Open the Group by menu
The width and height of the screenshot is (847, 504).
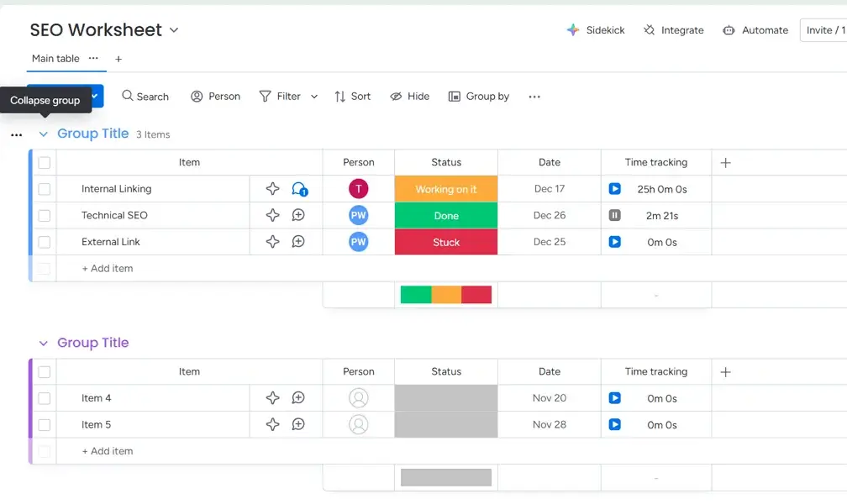click(x=480, y=96)
